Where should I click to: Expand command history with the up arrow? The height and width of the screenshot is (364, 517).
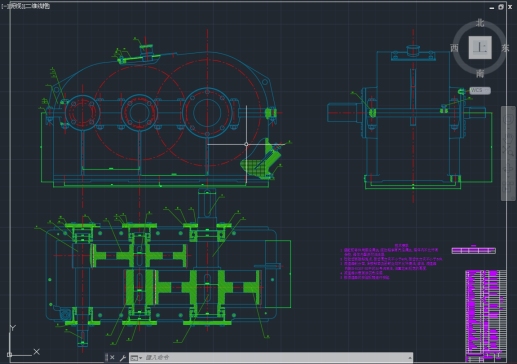click(409, 358)
